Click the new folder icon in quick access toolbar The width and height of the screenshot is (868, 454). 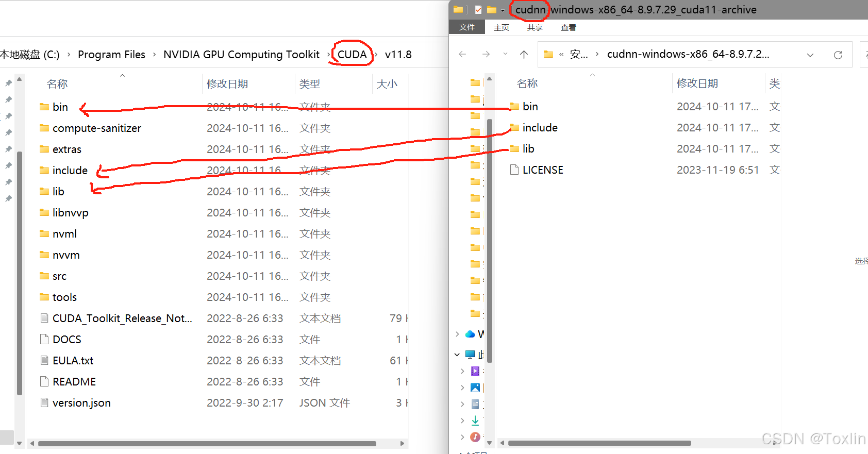491,9
